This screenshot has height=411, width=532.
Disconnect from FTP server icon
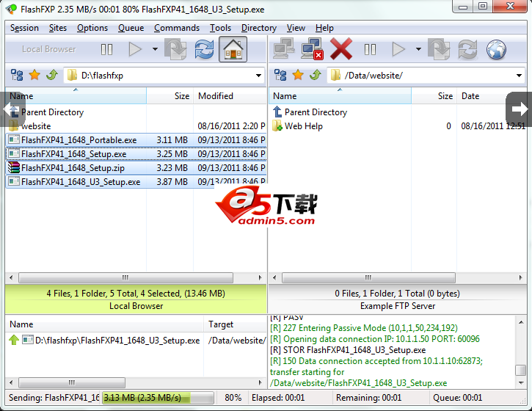[x=312, y=50]
